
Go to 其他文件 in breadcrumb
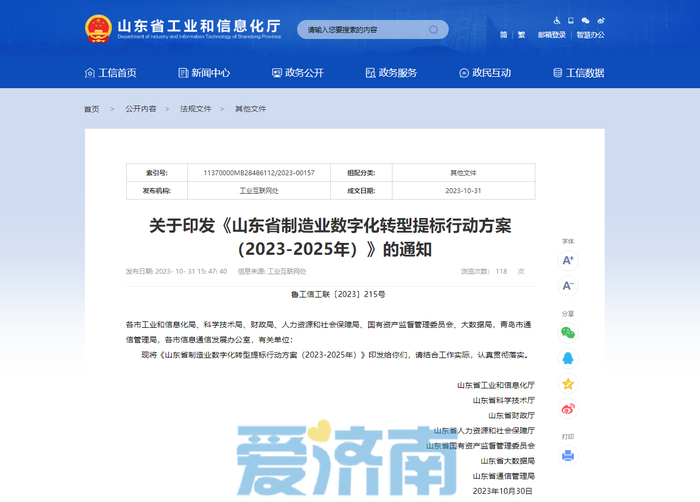coord(250,109)
